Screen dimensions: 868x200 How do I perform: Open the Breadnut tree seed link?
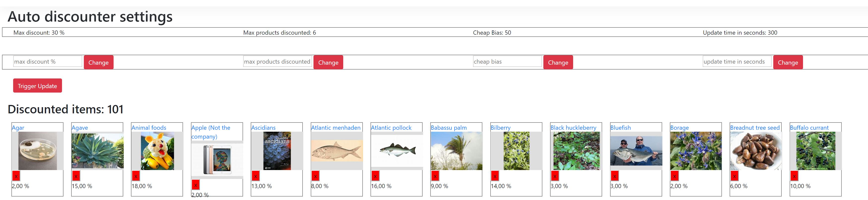(x=754, y=128)
